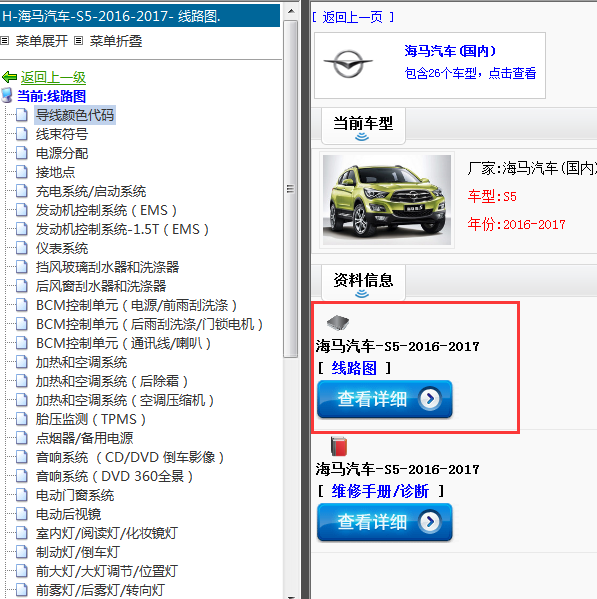This screenshot has height=599, width=597.
Task: Open BCM控制单元（通讯线/喇叭） entry
Action: coord(123,343)
